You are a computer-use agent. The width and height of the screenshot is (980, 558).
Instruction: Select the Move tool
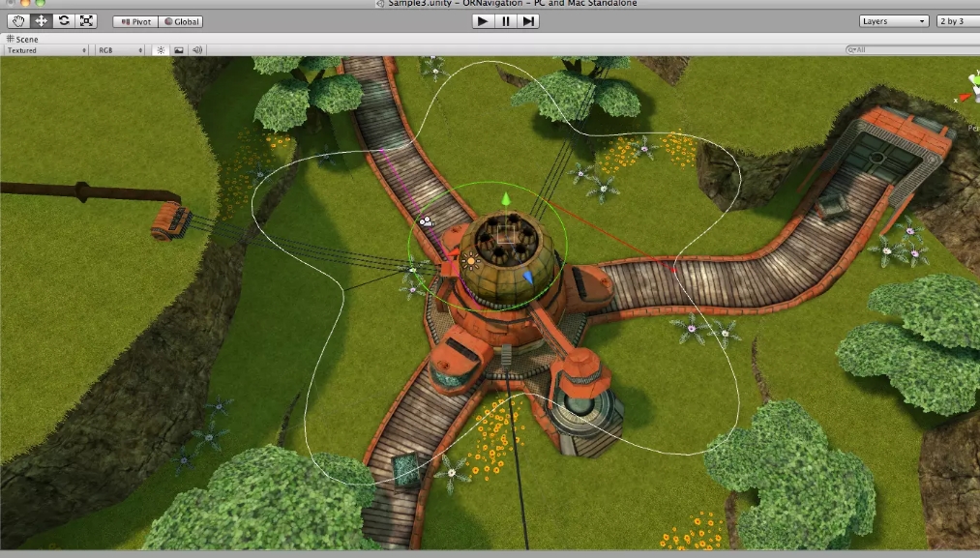(41, 20)
